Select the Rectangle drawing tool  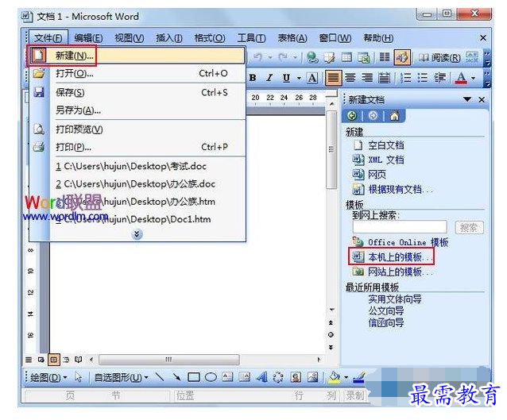(x=194, y=377)
